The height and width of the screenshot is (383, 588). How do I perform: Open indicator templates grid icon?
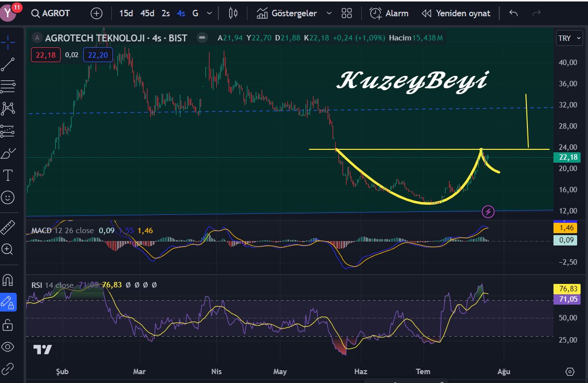click(x=347, y=13)
